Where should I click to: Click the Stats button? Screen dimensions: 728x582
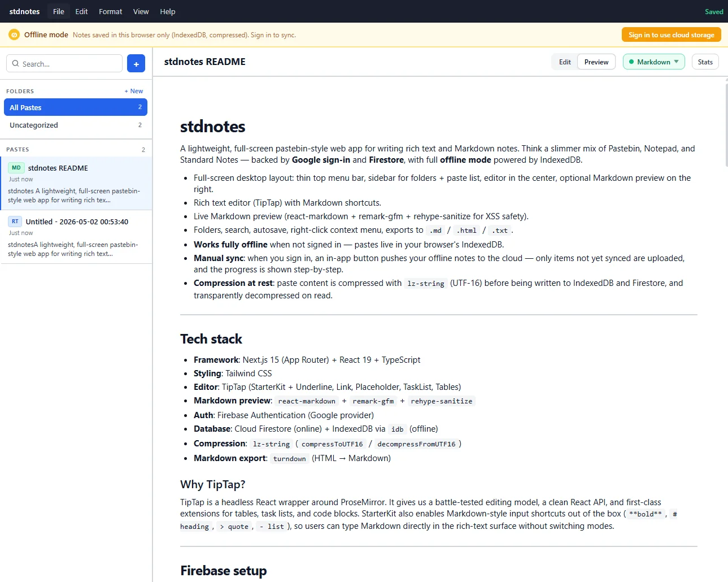705,62
